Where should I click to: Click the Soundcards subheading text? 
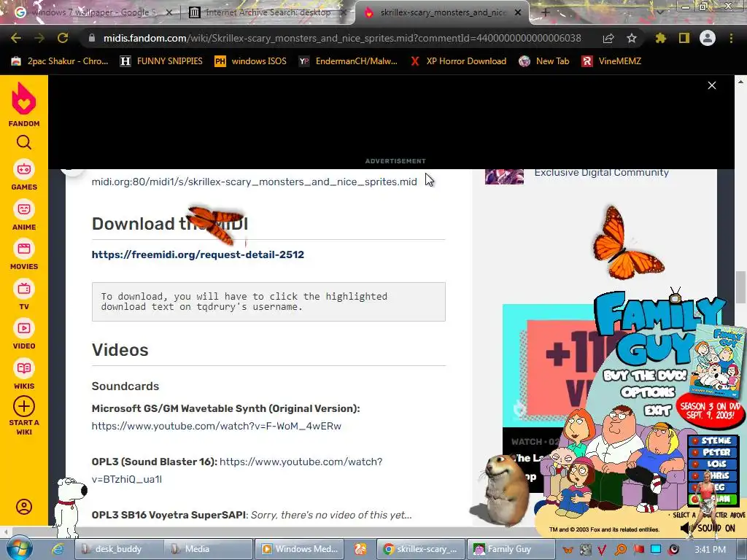125,386
